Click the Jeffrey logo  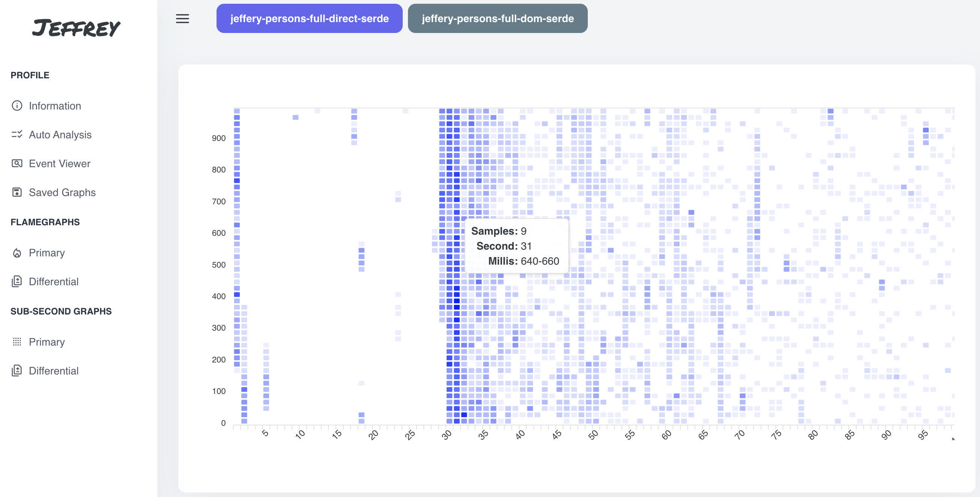click(x=76, y=28)
